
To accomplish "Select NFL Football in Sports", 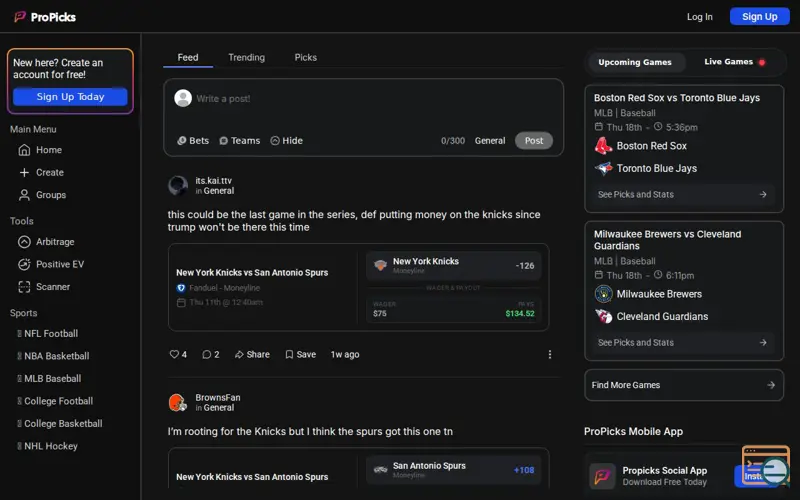I will (x=47, y=334).
